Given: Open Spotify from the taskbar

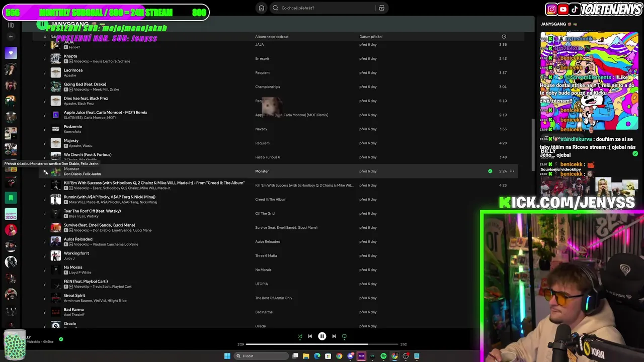Looking at the screenshot, I should (x=383, y=356).
